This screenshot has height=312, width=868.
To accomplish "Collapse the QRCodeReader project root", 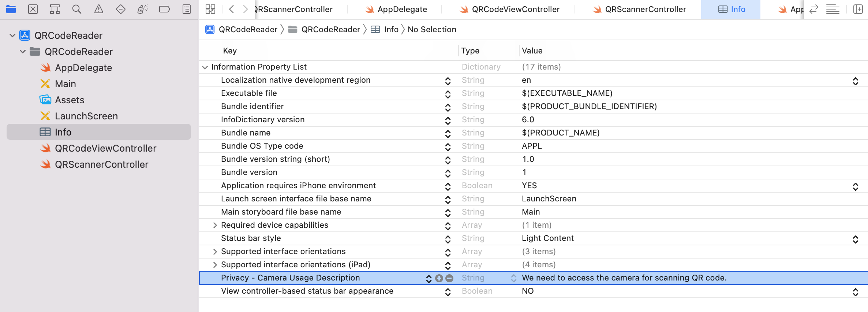I will [12, 36].
